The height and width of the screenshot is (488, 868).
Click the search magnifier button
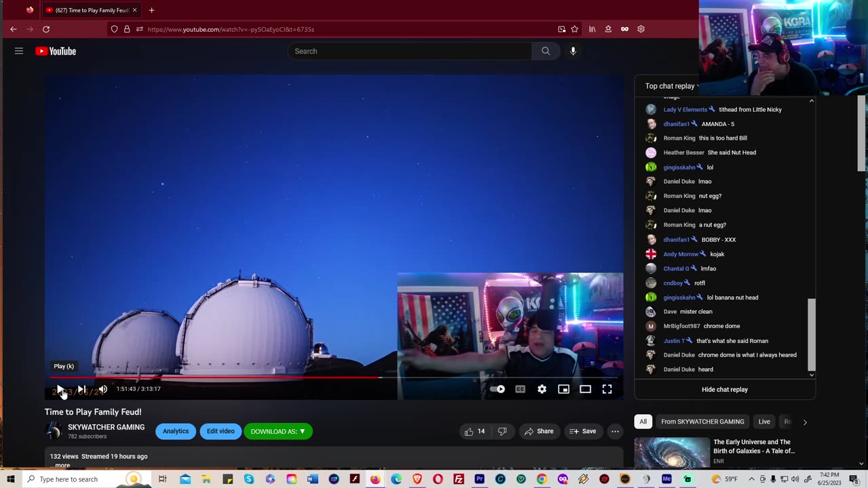pyautogui.click(x=546, y=51)
